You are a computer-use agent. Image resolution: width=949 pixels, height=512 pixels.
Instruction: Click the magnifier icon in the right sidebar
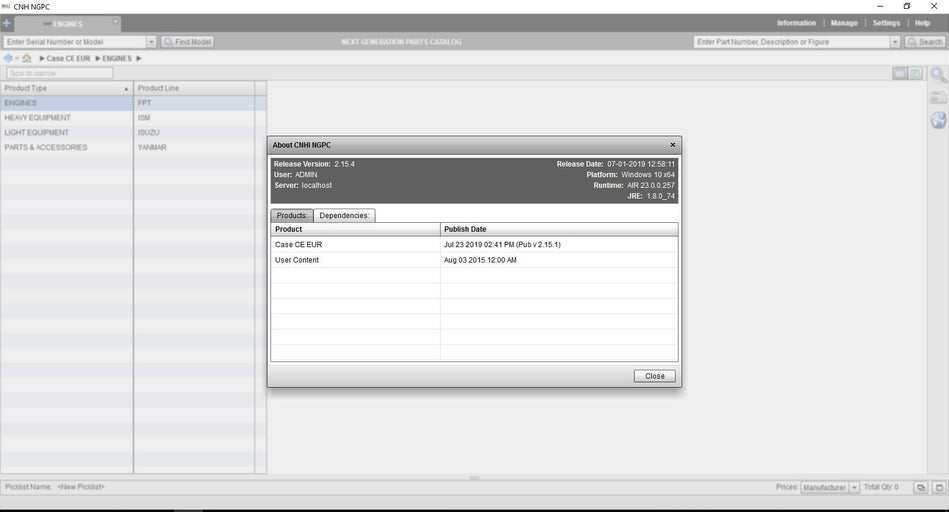[x=938, y=75]
